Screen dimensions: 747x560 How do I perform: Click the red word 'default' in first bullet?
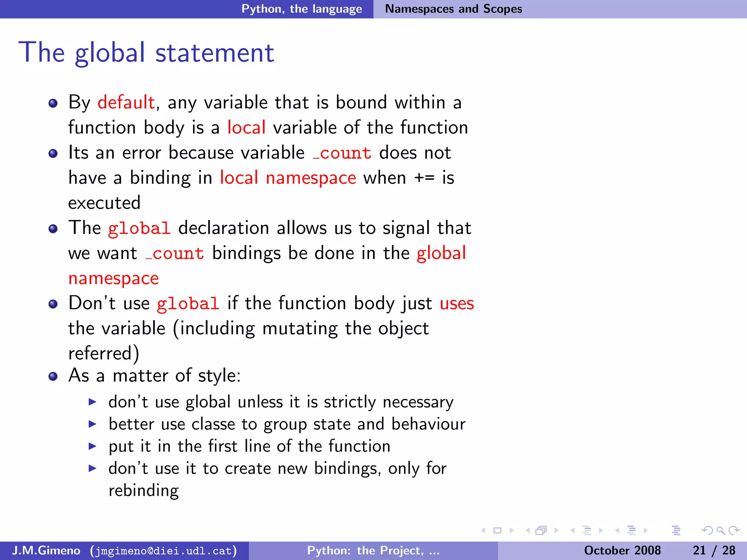coord(126,102)
